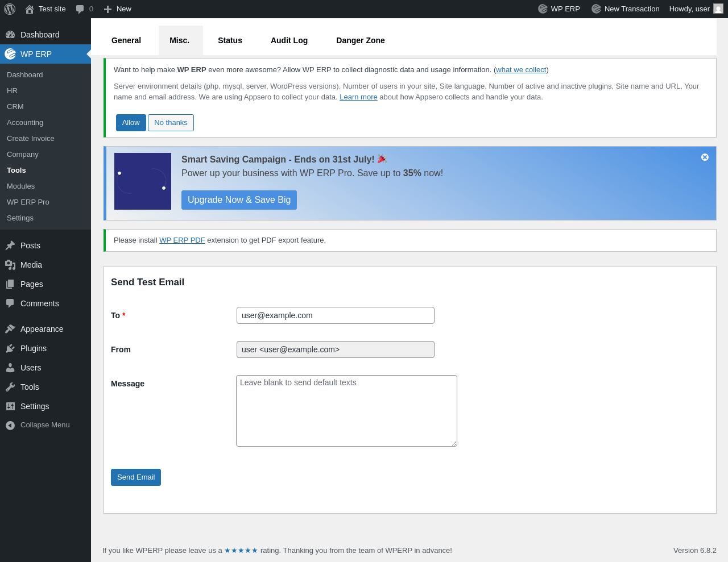Open Dashboard in the WP ERP submenu
This screenshot has width=728, height=562.
click(45, 75)
